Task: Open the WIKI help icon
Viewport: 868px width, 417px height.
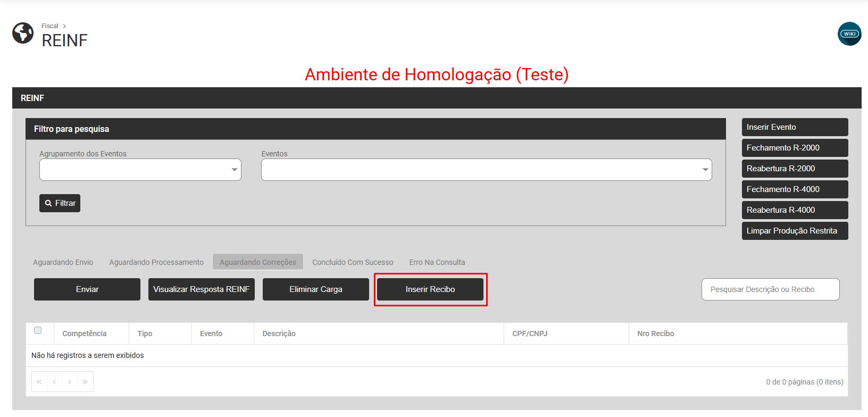Action: [849, 34]
